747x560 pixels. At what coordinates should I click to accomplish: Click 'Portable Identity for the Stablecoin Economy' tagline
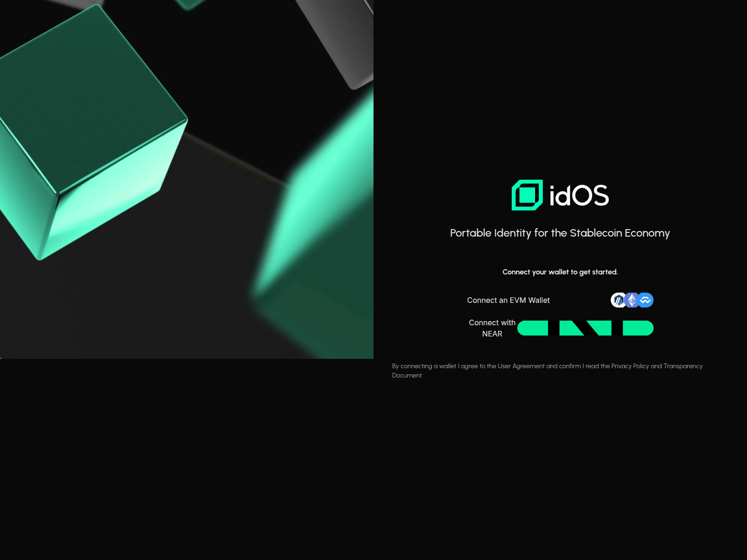coord(560,233)
